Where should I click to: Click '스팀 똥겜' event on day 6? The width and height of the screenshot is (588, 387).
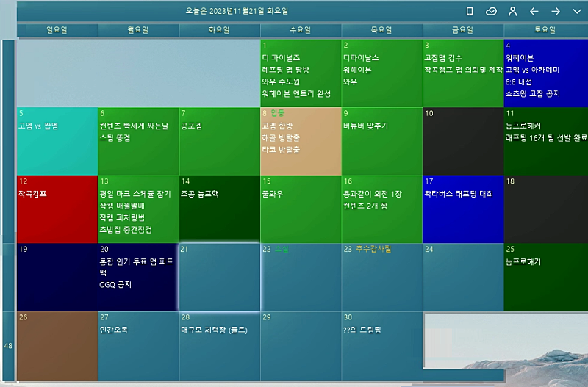click(x=115, y=138)
